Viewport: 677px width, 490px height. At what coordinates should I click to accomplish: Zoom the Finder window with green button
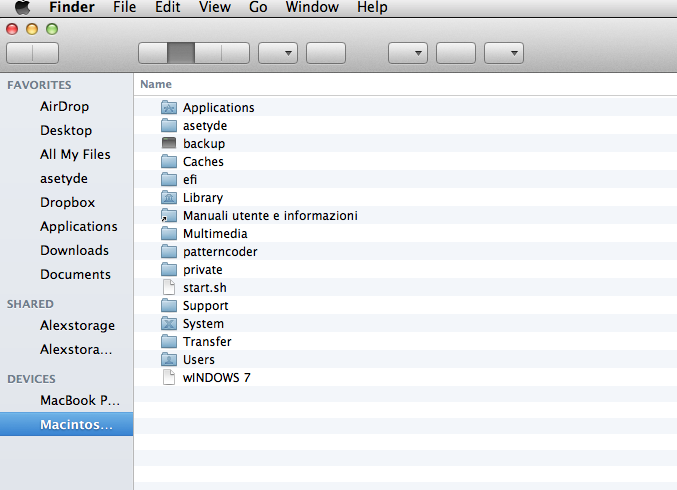52,29
